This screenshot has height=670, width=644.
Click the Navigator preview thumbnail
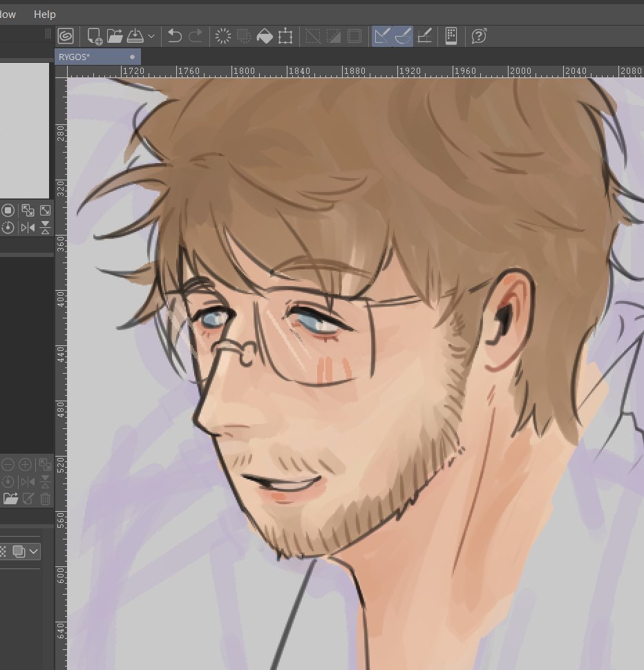click(24, 131)
